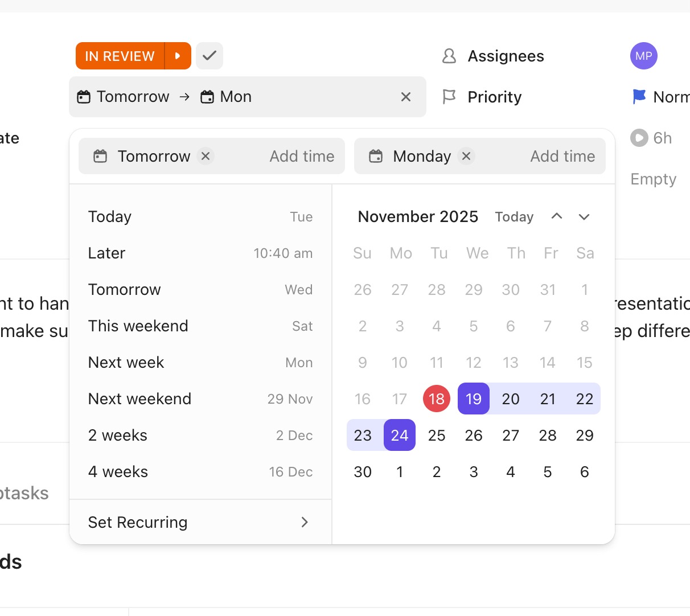Click the blue priority flag icon
The width and height of the screenshot is (690, 616).
pos(639,97)
